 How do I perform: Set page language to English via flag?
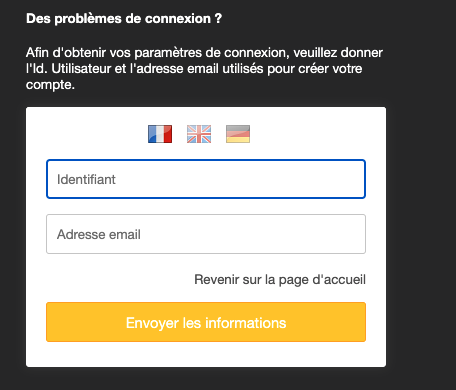(x=199, y=134)
